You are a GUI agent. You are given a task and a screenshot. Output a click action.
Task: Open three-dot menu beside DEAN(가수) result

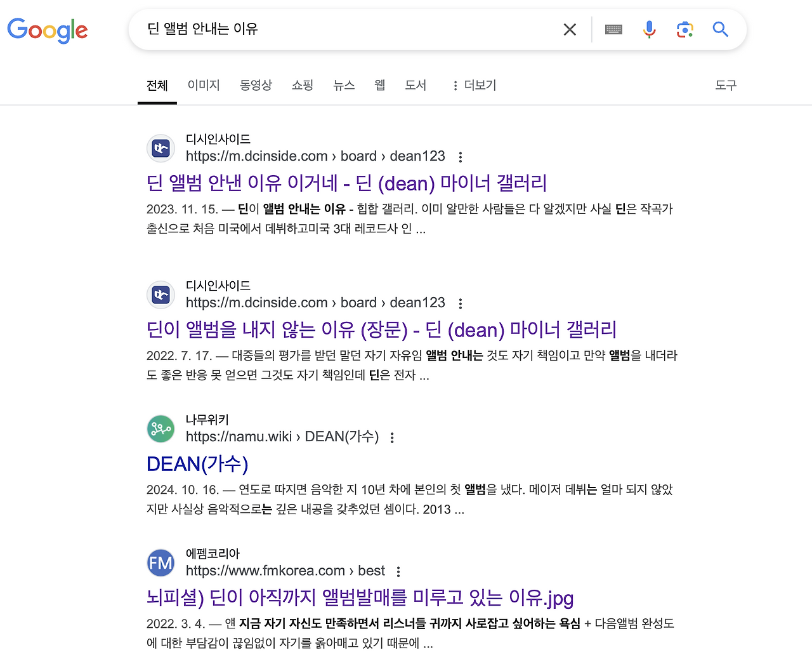coord(392,437)
